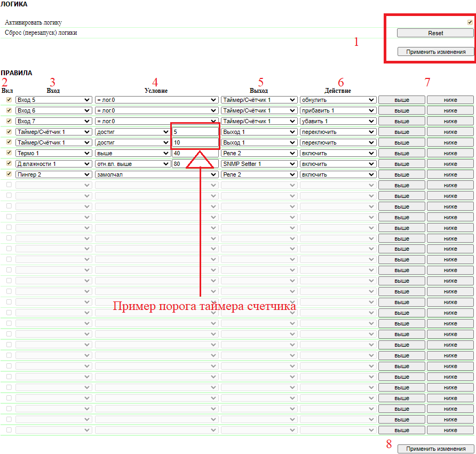The height and width of the screenshot is (454, 476).
Task: Open the 'SNMP Setter 1' output dropdown
Action: click(x=259, y=164)
